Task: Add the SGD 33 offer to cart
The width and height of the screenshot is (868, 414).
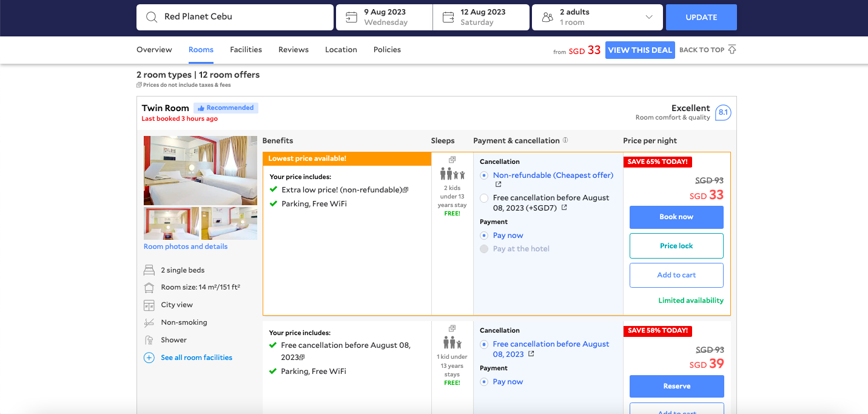Action: click(676, 275)
